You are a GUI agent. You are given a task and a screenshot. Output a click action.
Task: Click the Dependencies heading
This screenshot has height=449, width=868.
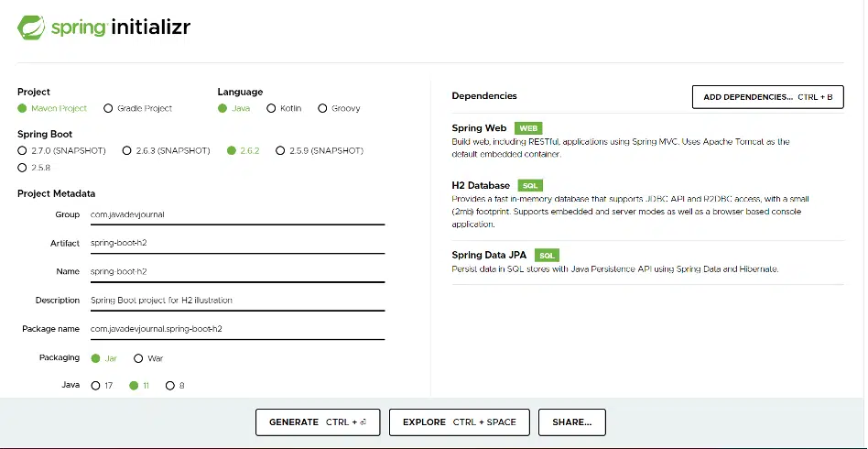(x=484, y=96)
